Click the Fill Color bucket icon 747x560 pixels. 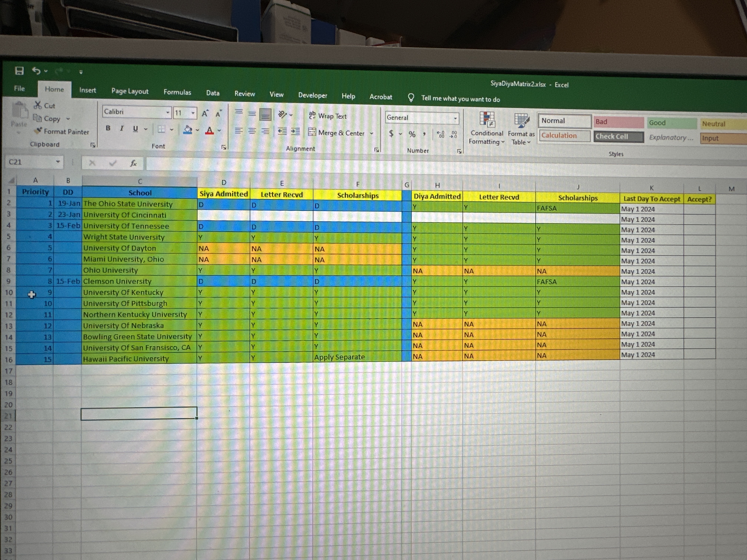click(187, 130)
